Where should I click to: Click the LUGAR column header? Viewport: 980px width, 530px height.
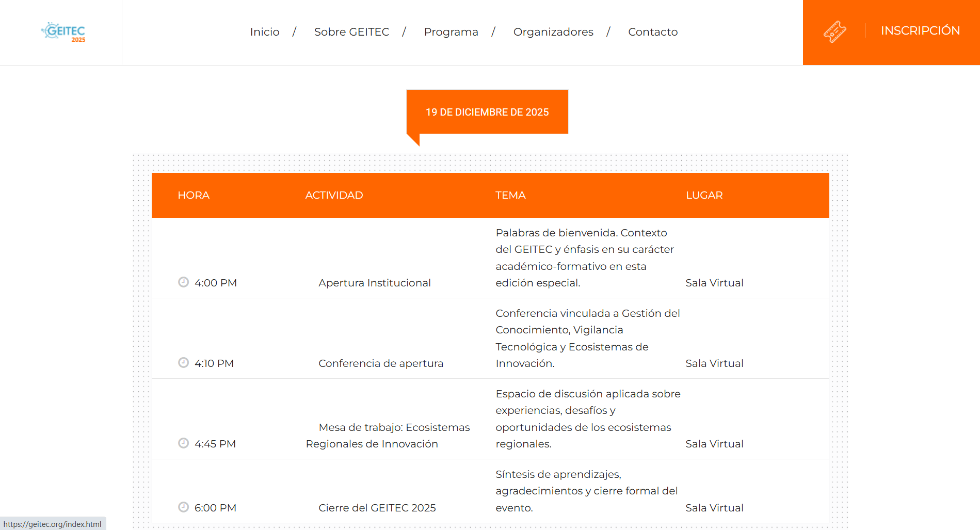click(x=704, y=195)
